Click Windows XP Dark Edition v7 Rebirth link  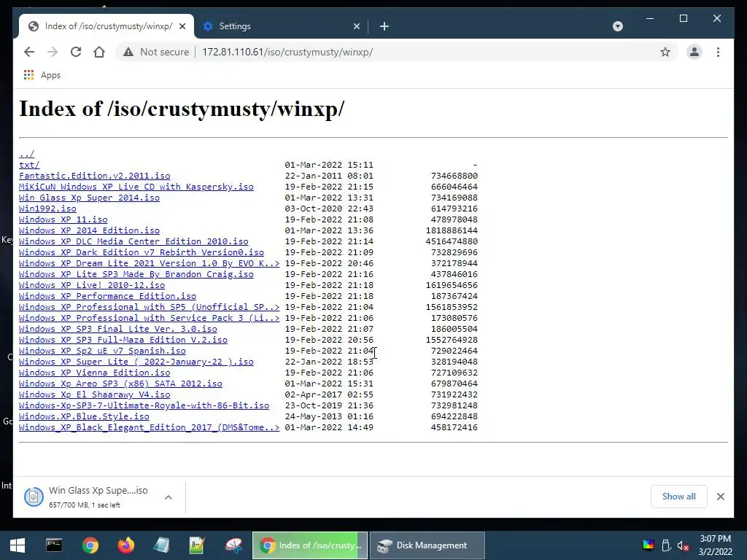[x=142, y=252]
